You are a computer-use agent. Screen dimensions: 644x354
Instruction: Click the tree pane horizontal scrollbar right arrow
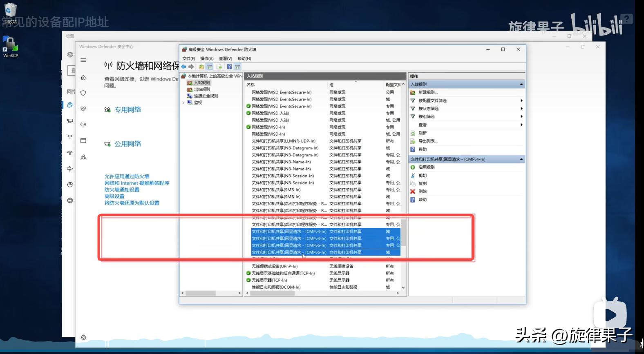tap(239, 293)
